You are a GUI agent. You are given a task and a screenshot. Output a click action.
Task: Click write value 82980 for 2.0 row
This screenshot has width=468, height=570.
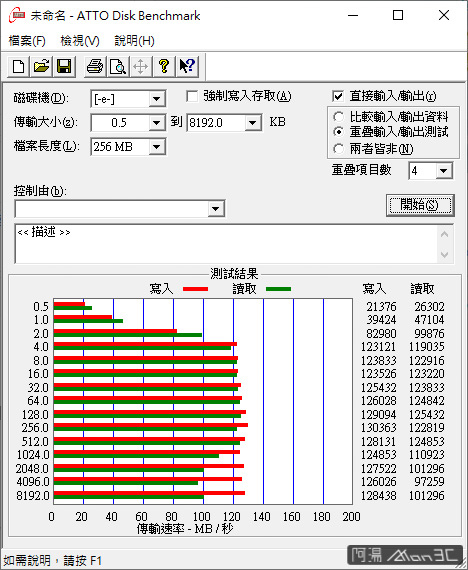[x=381, y=334]
